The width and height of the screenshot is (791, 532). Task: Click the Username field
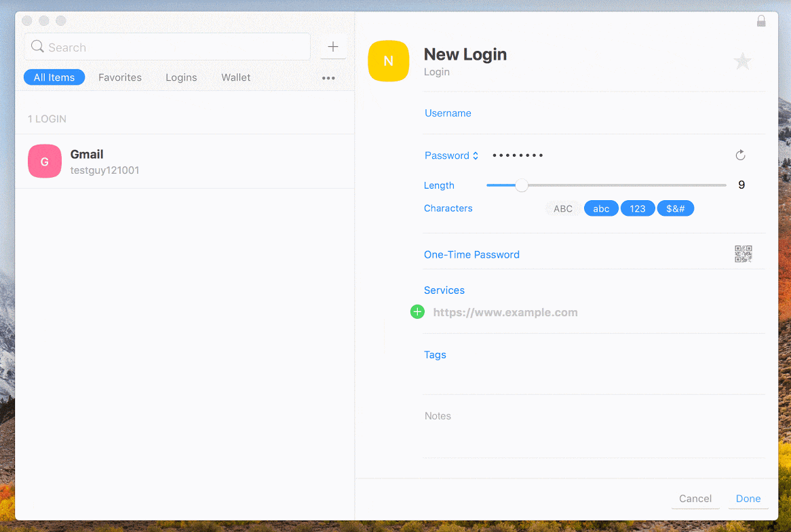pyautogui.click(x=594, y=113)
